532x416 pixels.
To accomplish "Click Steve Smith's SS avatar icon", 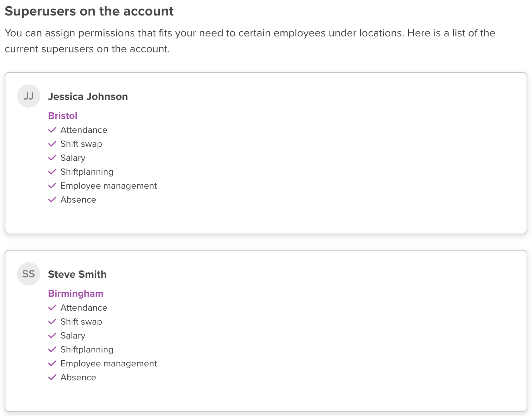I will pos(29,274).
